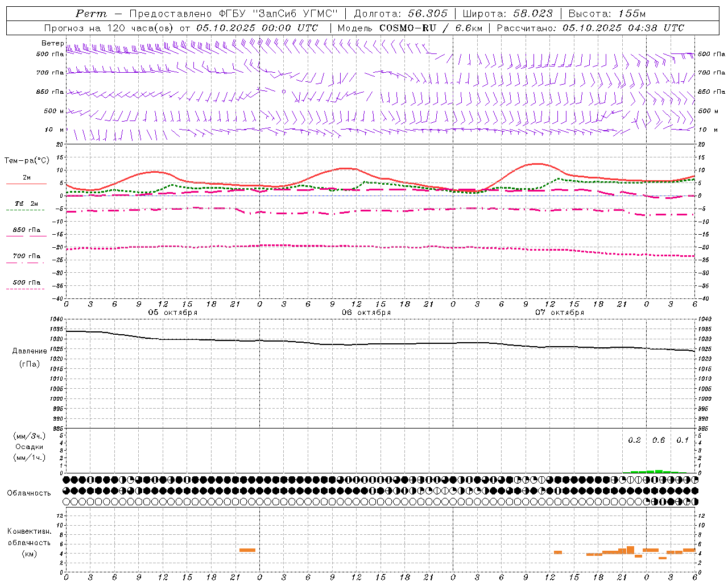Click the "700 гПа" temperature legend entry

27,256
